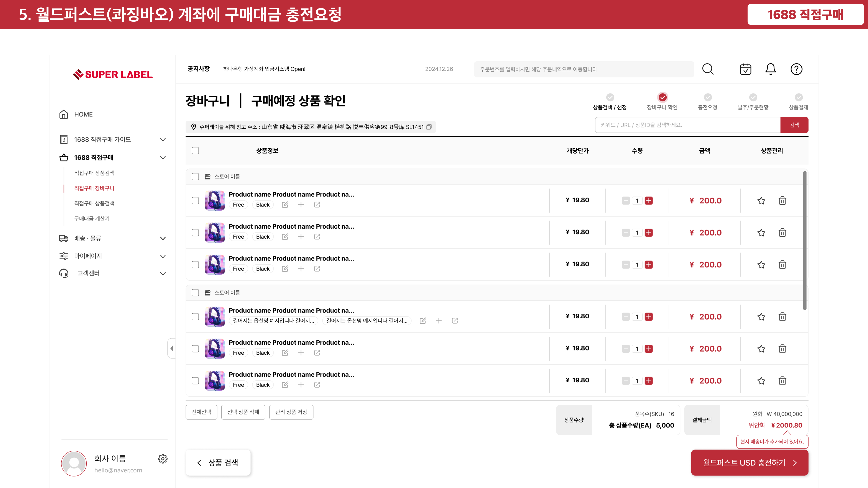Select the first product row checkbox

point(195,201)
